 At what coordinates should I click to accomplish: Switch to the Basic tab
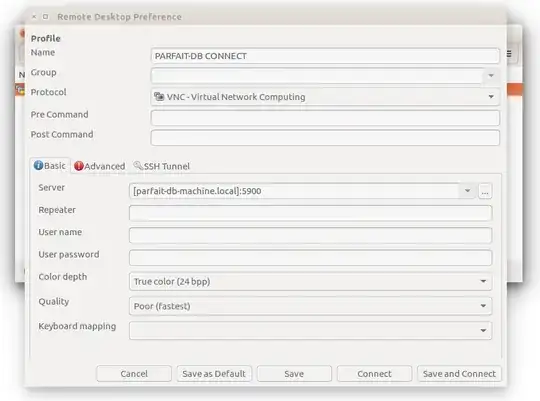tap(50, 166)
